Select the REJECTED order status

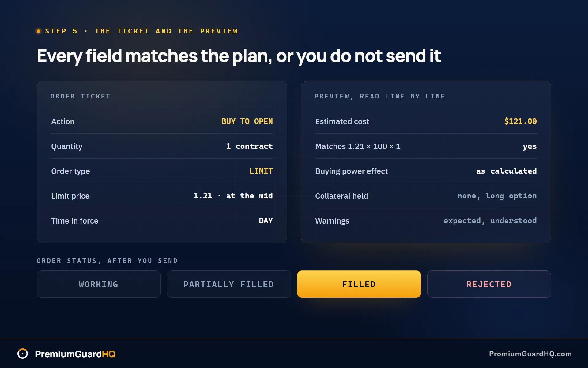coord(489,284)
